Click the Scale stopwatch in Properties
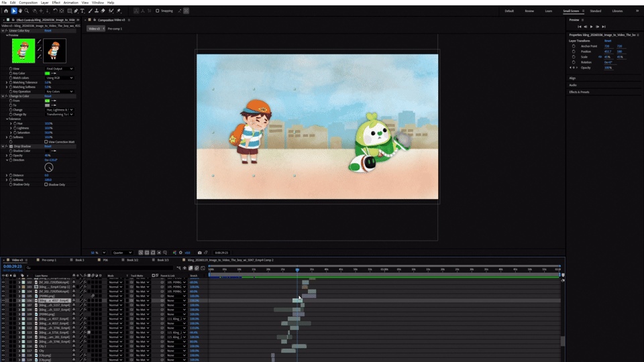Screen dimensions: 644x362 [x=574, y=57]
